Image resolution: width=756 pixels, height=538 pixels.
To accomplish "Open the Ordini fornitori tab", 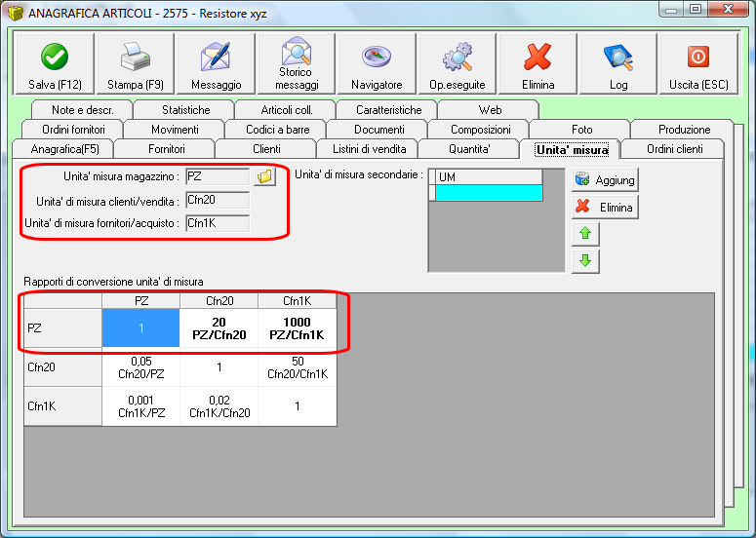I will pos(73,129).
